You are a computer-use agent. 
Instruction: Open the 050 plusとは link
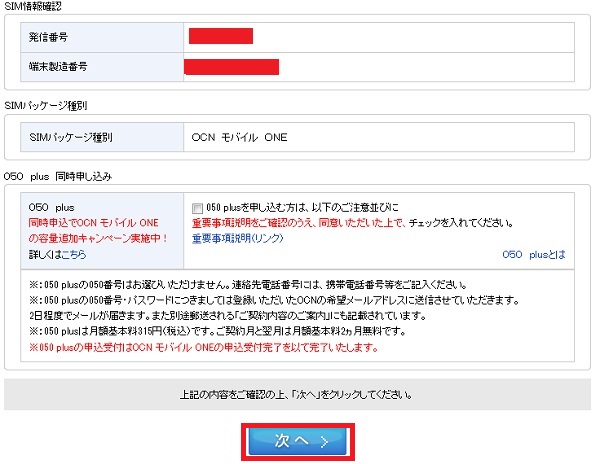click(535, 255)
